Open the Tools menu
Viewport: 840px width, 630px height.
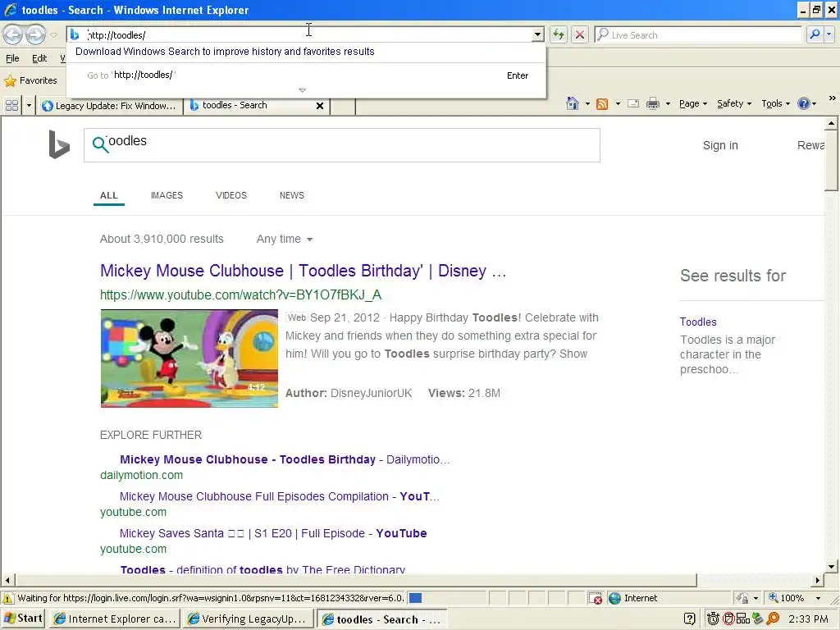pos(775,104)
